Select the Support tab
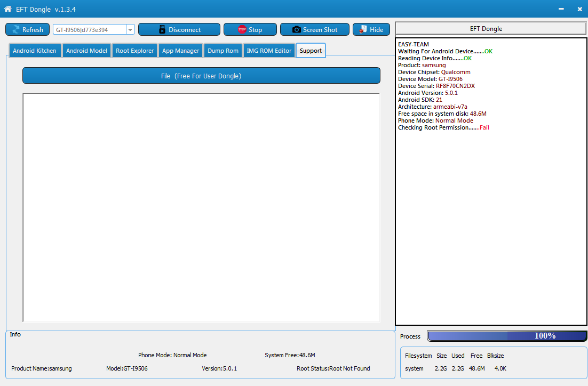 coord(311,51)
